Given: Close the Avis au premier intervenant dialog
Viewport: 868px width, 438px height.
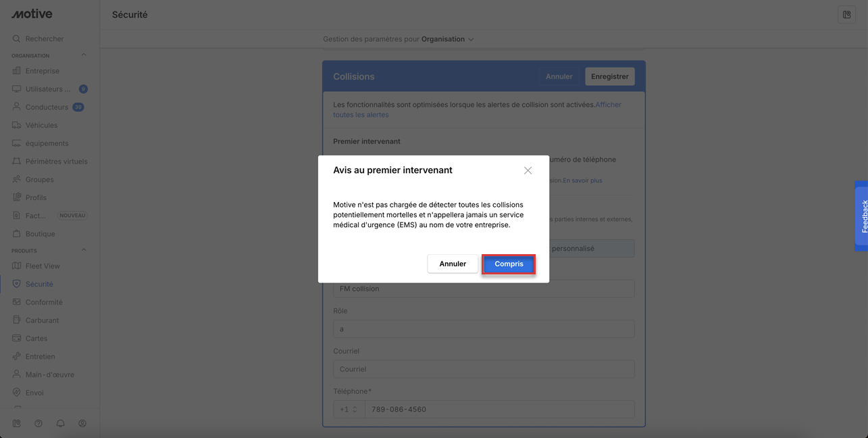Looking at the screenshot, I should tap(528, 170).
